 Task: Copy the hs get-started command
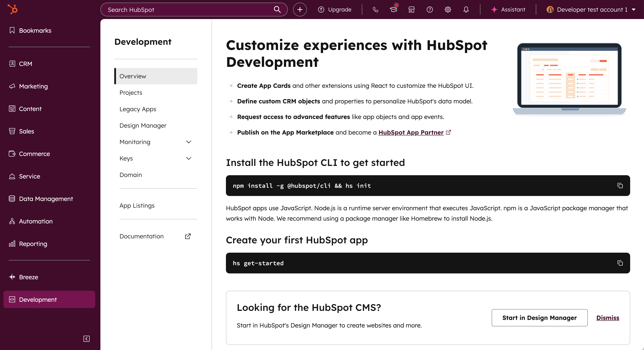tap(620, 263)
